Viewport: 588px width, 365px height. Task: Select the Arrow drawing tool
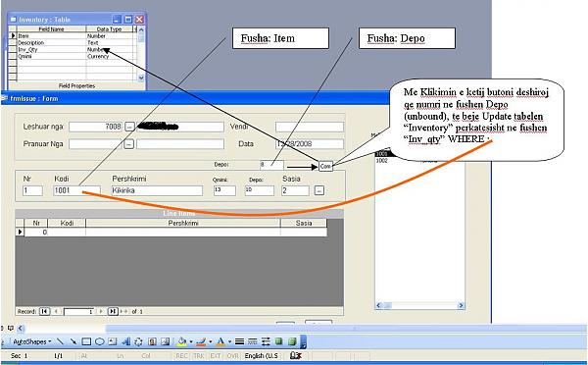[x=73, y=341]
